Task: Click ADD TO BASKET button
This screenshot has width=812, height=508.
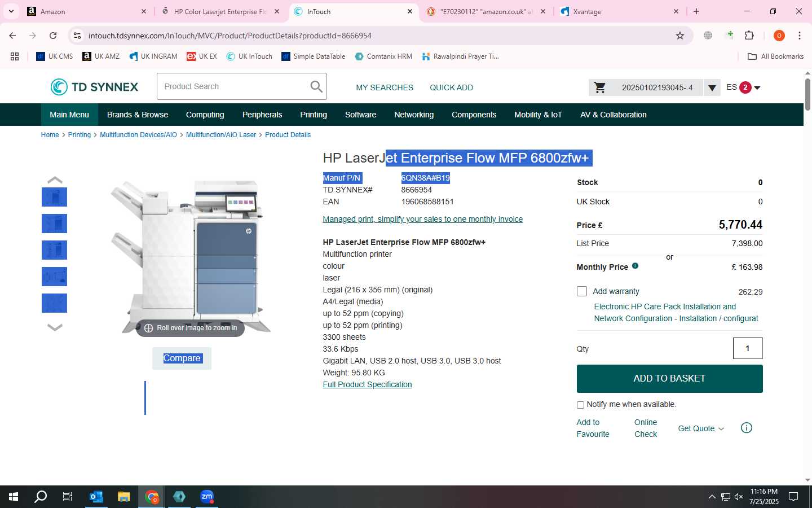Action: pos(669,379)
